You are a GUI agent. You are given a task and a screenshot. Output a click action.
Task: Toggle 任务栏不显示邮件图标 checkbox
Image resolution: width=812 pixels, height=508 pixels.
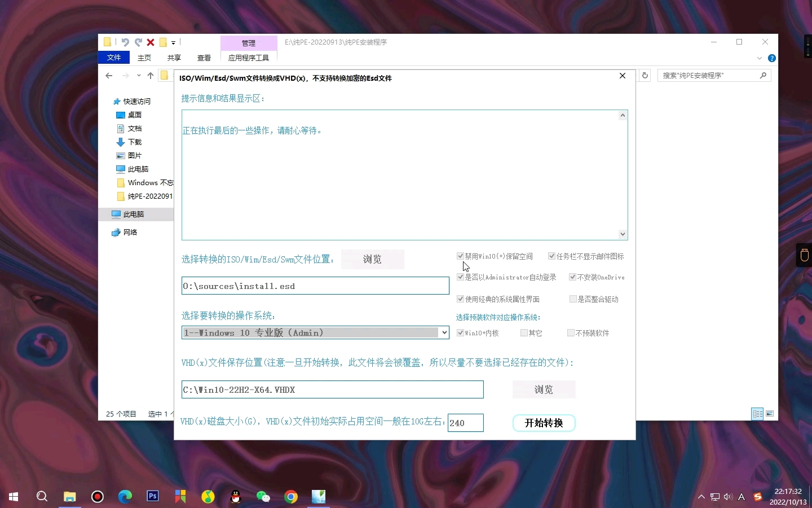(552, 256)
